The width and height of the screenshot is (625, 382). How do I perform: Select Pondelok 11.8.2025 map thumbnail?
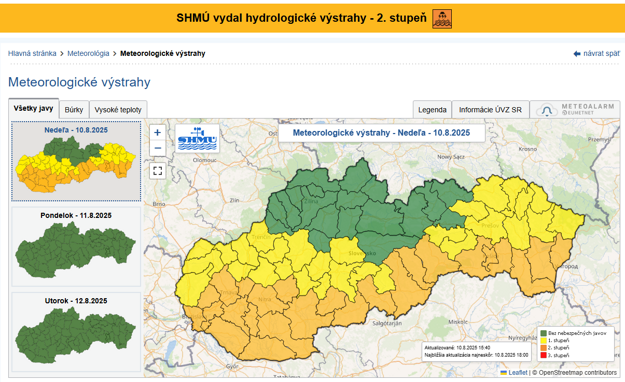tap(76, 246)
